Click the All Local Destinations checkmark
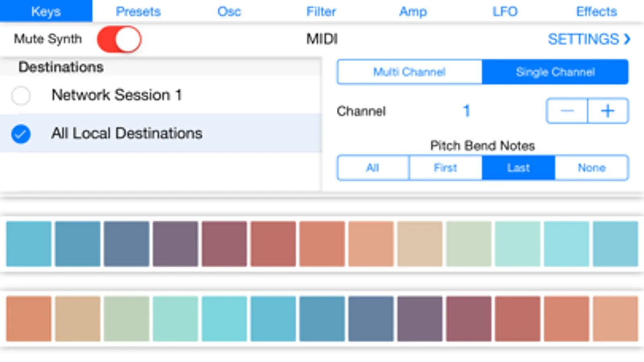This screenshot has height=362, width=644. [x=21, y=134]
